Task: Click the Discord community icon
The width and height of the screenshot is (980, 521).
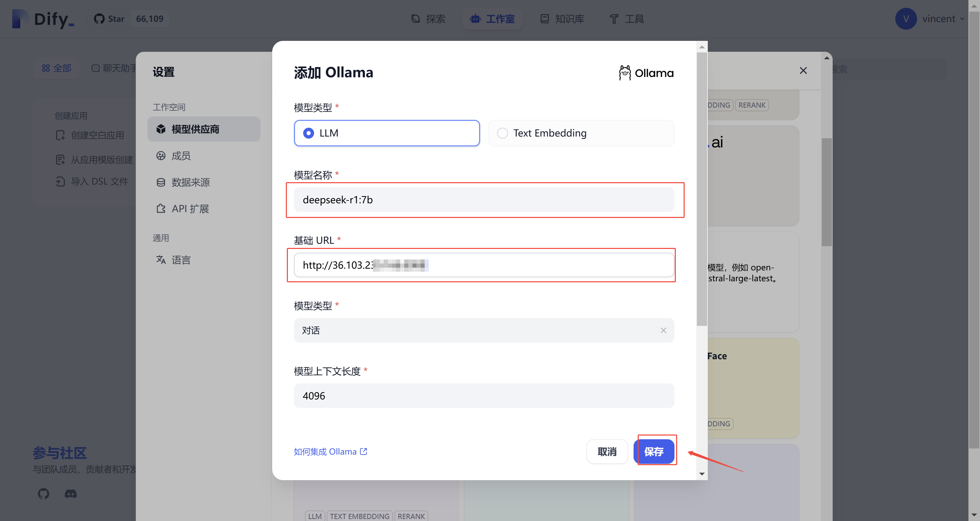Action: 71,494
